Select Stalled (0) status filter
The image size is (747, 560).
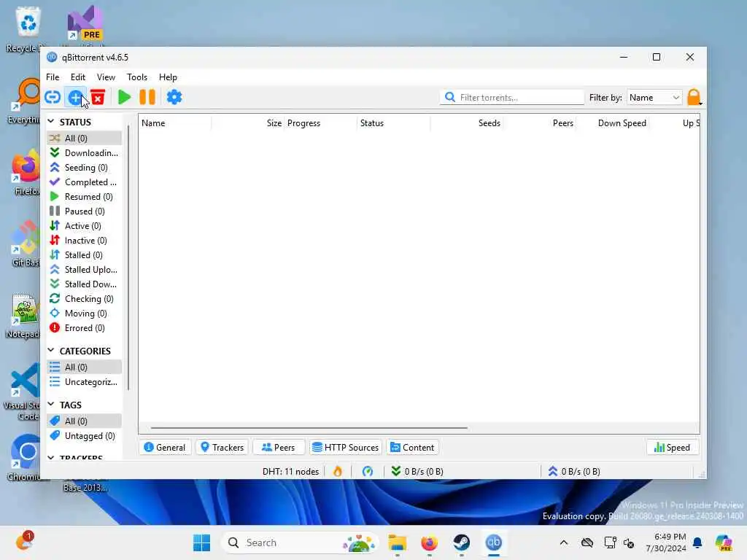point(85,255)
